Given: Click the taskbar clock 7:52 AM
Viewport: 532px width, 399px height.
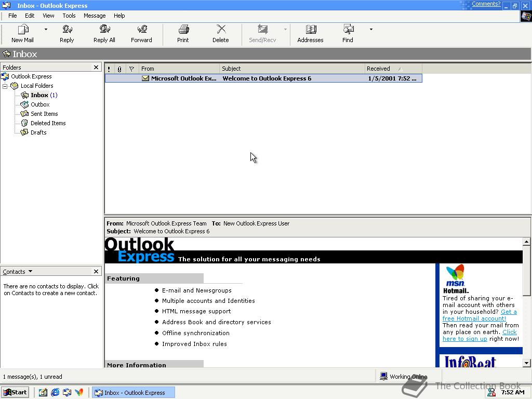Looking at the screenshot, I should [x=513, y=393].
